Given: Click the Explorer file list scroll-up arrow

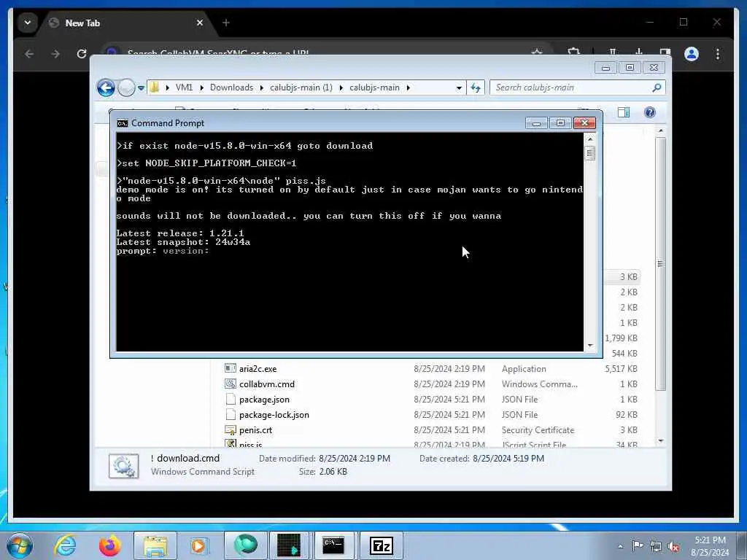Looking at the screenshot, I should coord(660,131).
